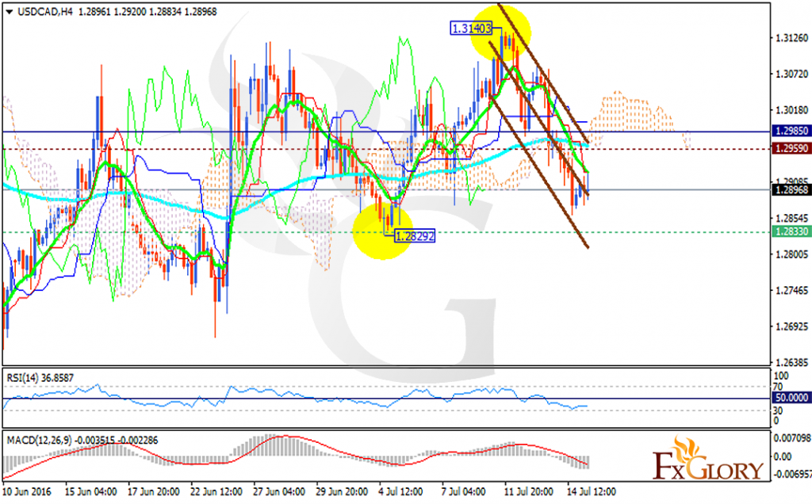This screenshot has height=504, width=812.
Task: Select the 1.29850 blue price level tag
Action: point(791,131)
